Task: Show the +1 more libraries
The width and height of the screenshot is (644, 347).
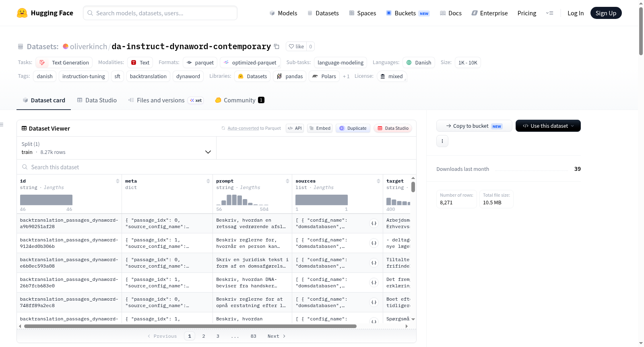Action: click(346, 76)
